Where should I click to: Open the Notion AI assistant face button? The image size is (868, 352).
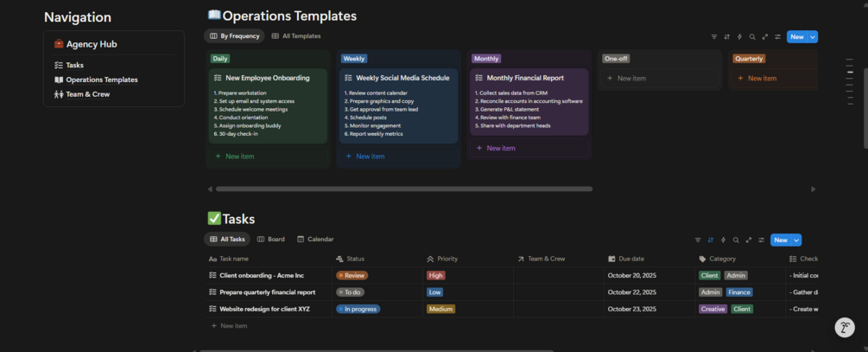(x=845, y=327)
